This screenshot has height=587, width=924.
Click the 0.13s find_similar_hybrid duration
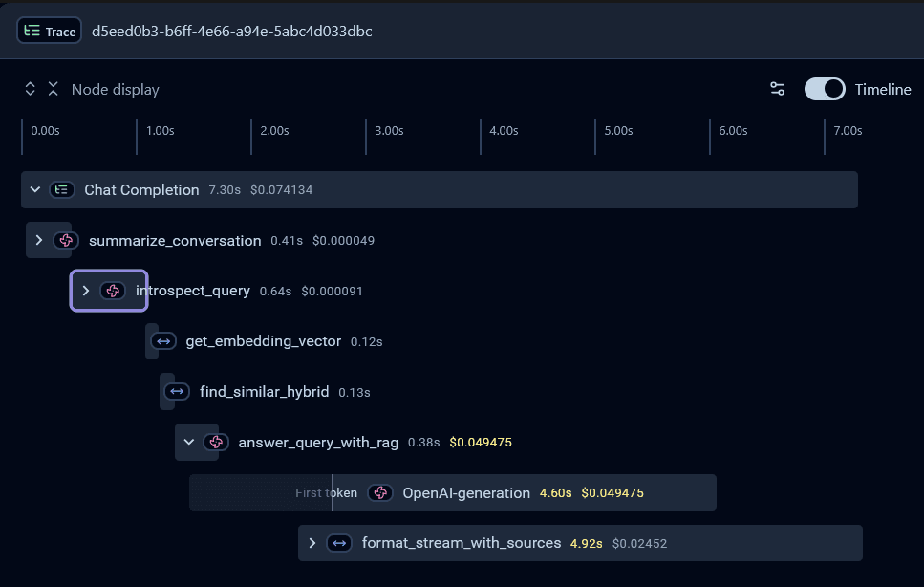pyautogui.click(x=355, y=393)
